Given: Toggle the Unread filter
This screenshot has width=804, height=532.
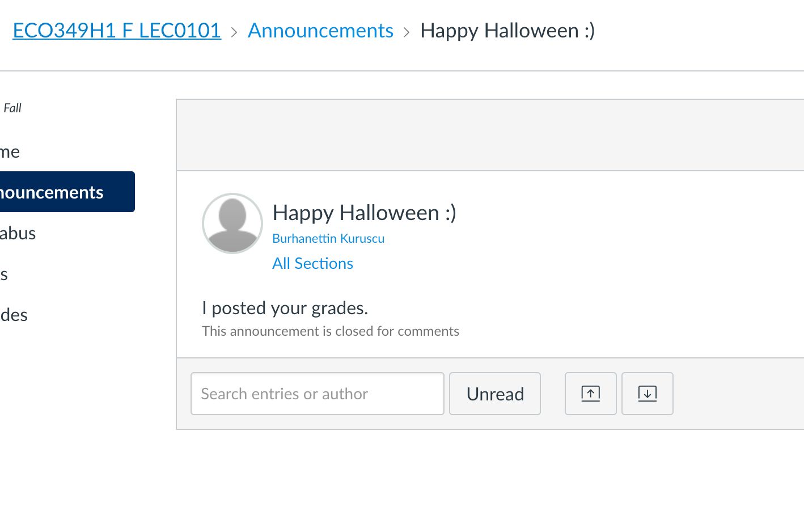Looking at the screenshot, I should click(x=494, y=394).
